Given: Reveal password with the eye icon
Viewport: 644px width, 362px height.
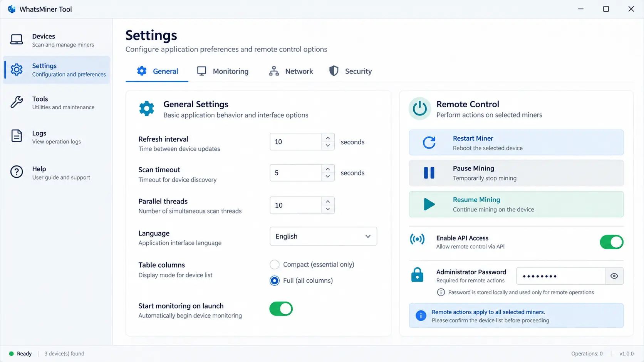Looking at the screenshot, I should coord(614,276).
